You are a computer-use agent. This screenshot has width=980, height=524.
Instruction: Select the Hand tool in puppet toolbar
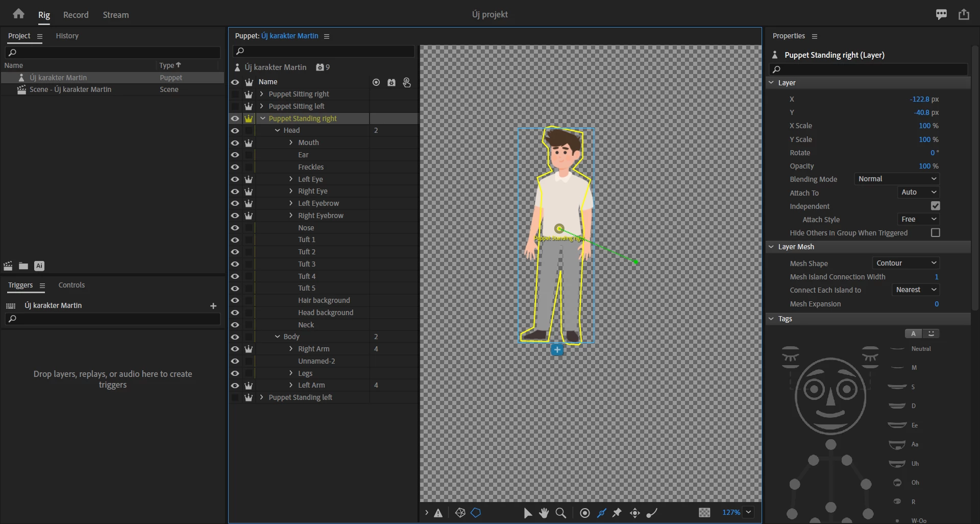[x=544, y=513]
